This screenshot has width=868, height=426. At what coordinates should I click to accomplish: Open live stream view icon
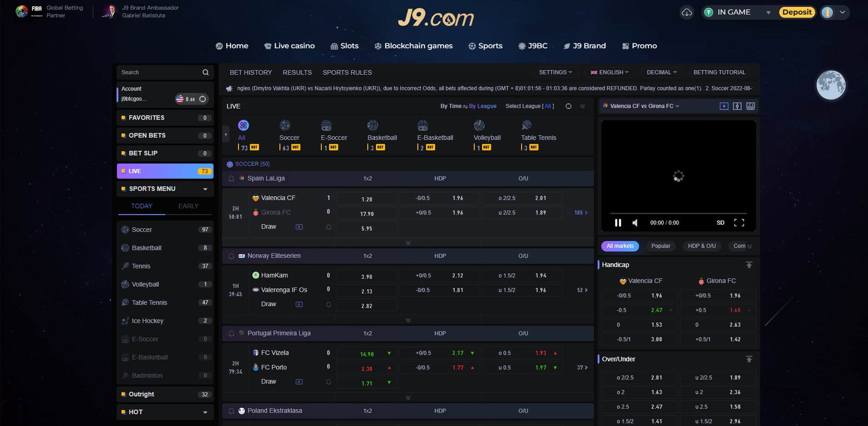click(724, 106)
